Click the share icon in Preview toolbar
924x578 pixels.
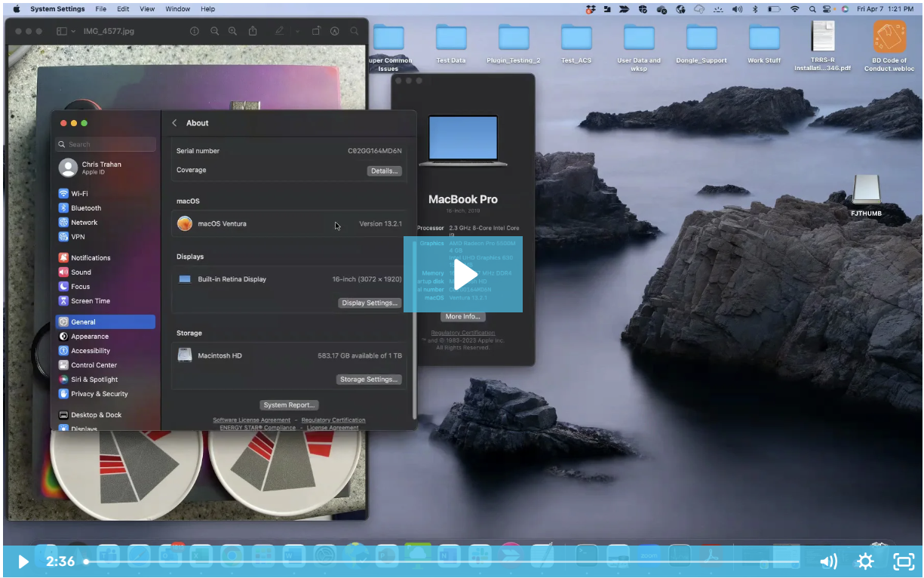(253, 31)
